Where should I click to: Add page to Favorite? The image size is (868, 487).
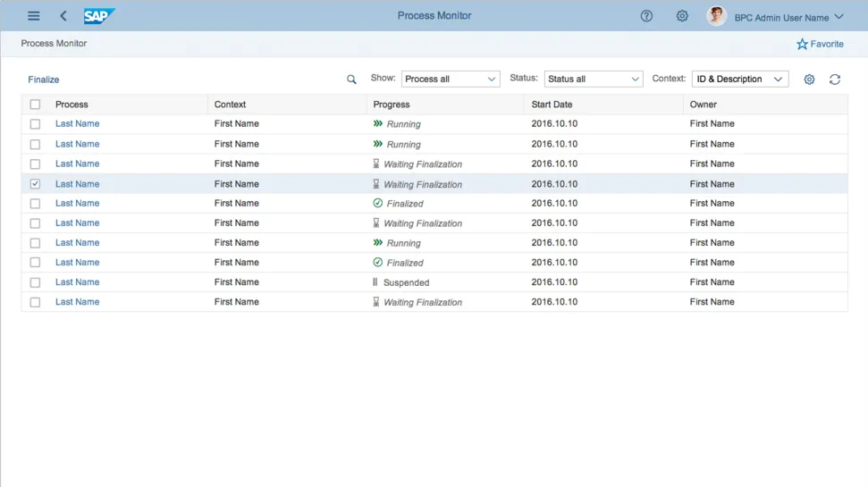tap(820, 44)
